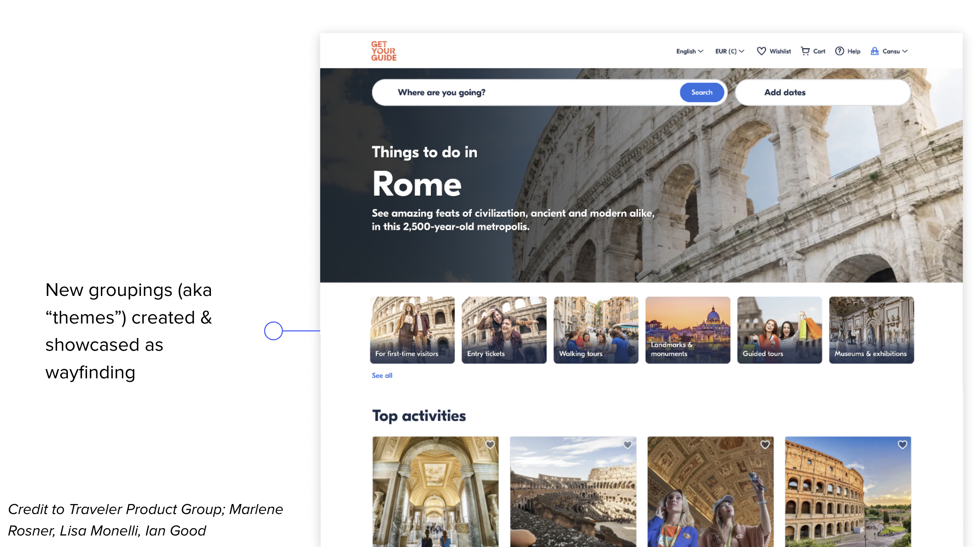Select the Museums & exhibitions theme card
The image size is (980, 547).
(x=871, y=330)
